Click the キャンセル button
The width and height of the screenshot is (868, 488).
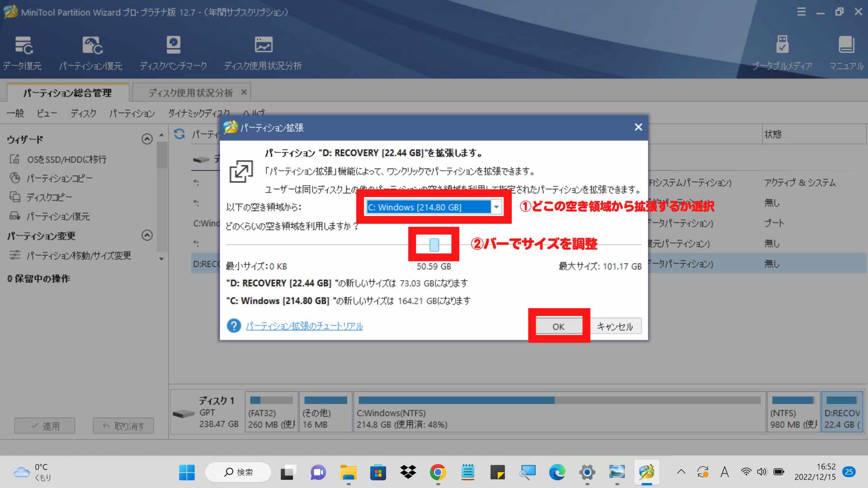[x=615, y=326]
